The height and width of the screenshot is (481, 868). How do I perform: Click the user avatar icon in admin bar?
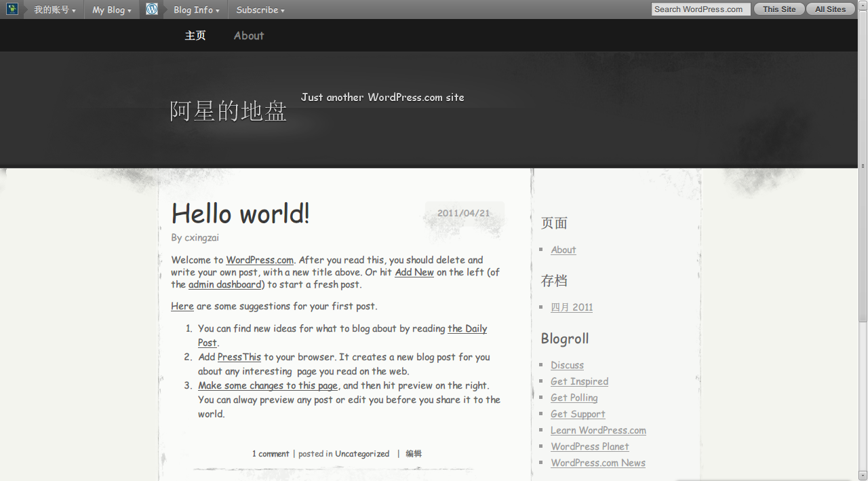coord(12,9)
